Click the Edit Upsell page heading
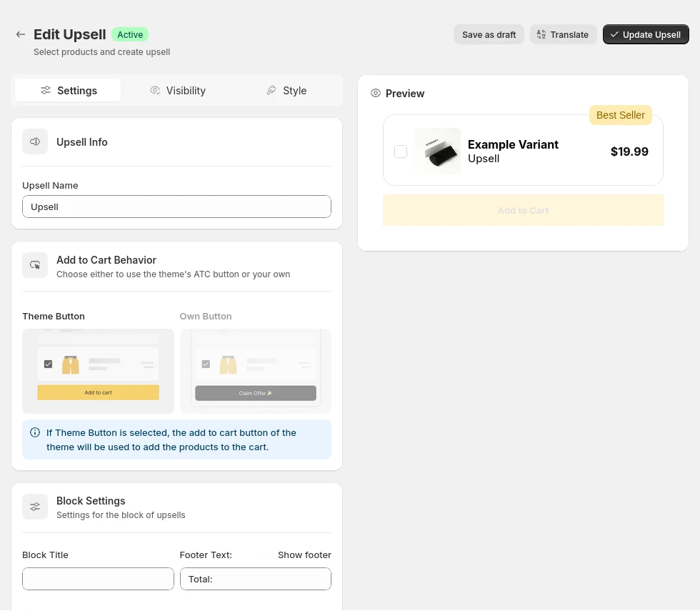This screenshot has width=700, height=611. coord(70,34)
